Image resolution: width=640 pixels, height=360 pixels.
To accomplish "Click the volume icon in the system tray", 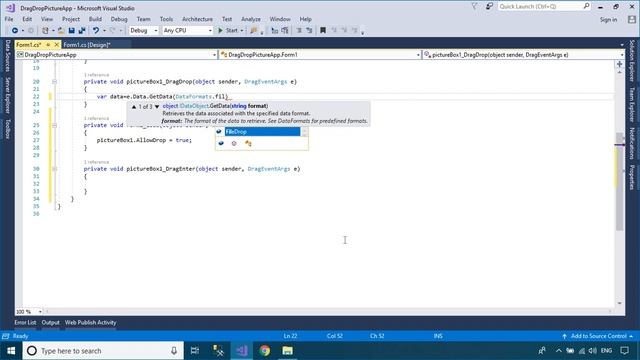I will [593, 351].
